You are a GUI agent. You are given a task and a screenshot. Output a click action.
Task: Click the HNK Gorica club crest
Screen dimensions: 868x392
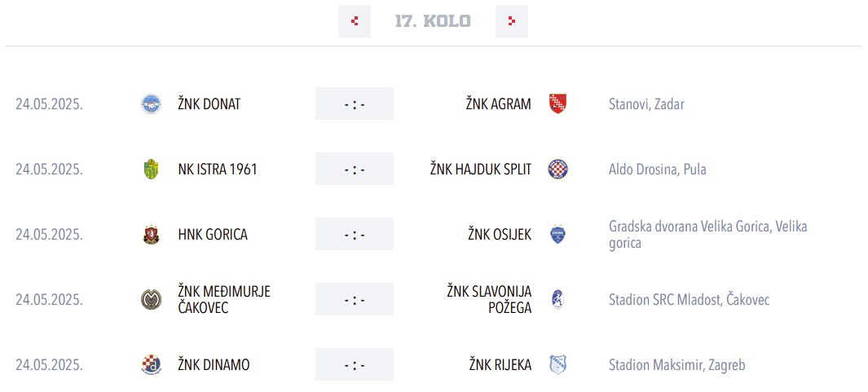152,235
